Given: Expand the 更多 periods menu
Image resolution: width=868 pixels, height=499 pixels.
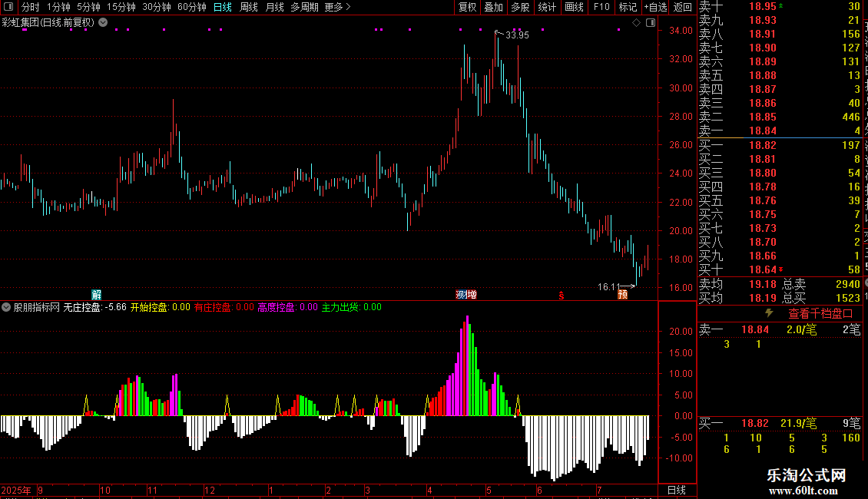Looking at the screenshot, I should pos(337,7).
